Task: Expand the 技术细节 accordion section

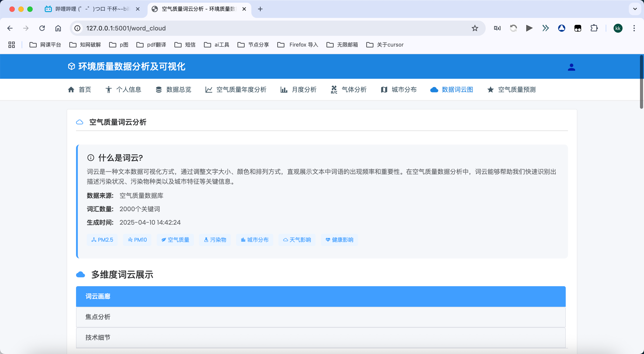Action: (320, 337)
